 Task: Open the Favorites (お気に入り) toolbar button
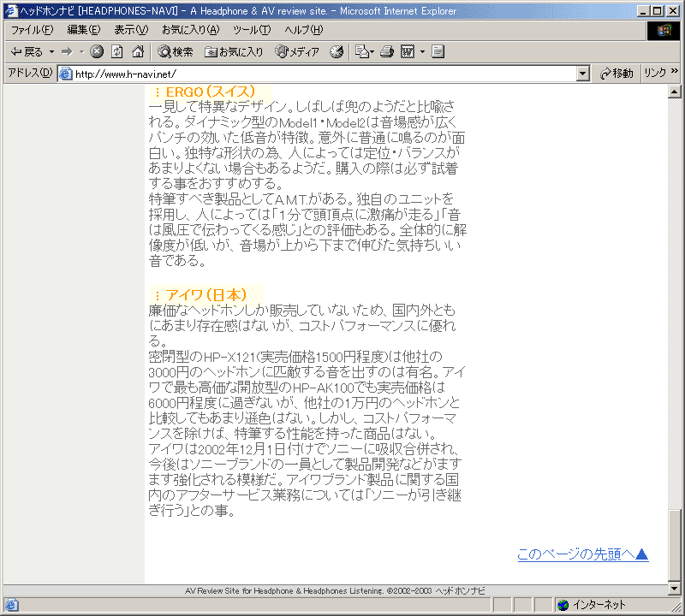pos(234,52)
